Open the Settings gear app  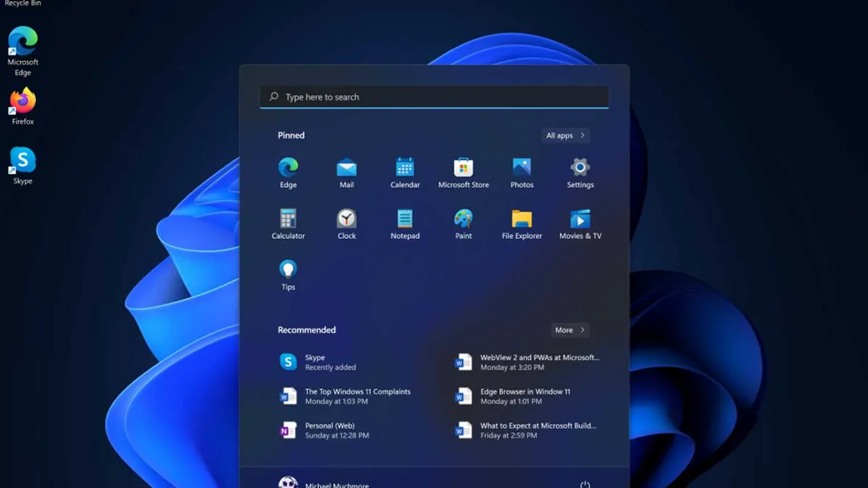click(580, 173)
